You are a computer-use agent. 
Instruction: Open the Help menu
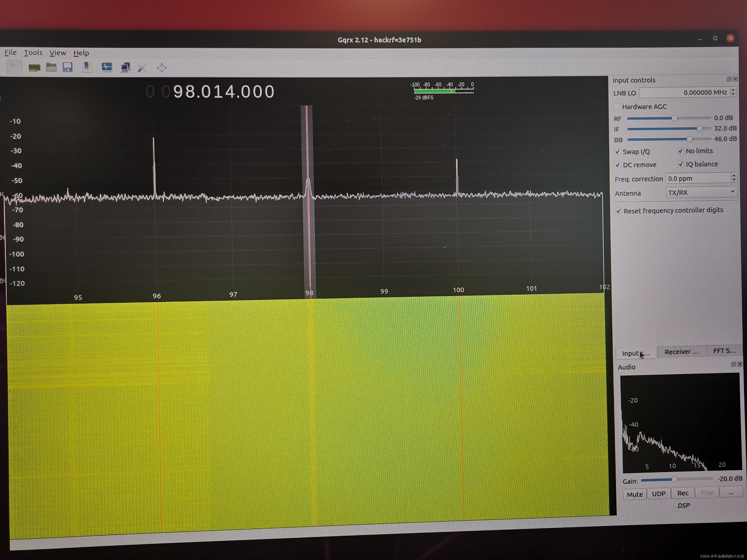point(81,53)
